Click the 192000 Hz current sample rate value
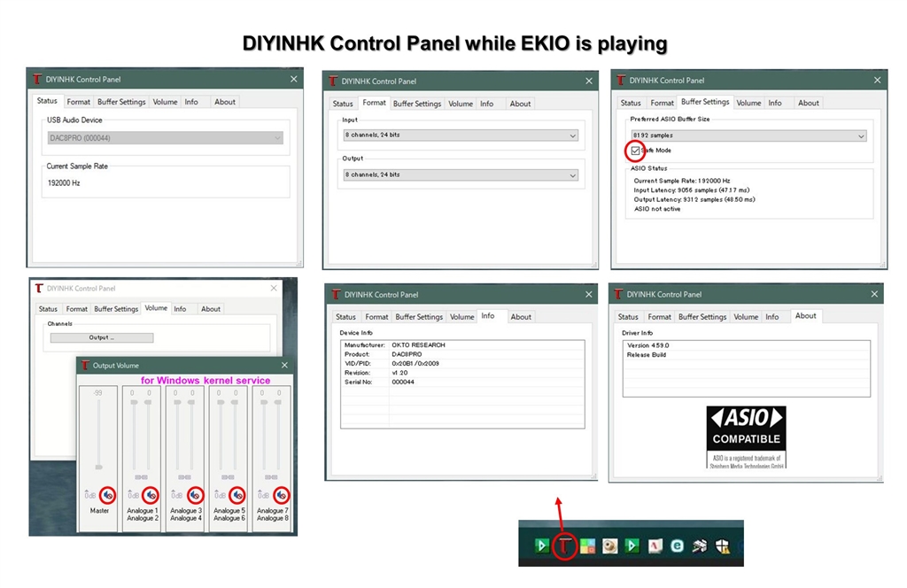907x588 pixels. [x=64, y=182]
